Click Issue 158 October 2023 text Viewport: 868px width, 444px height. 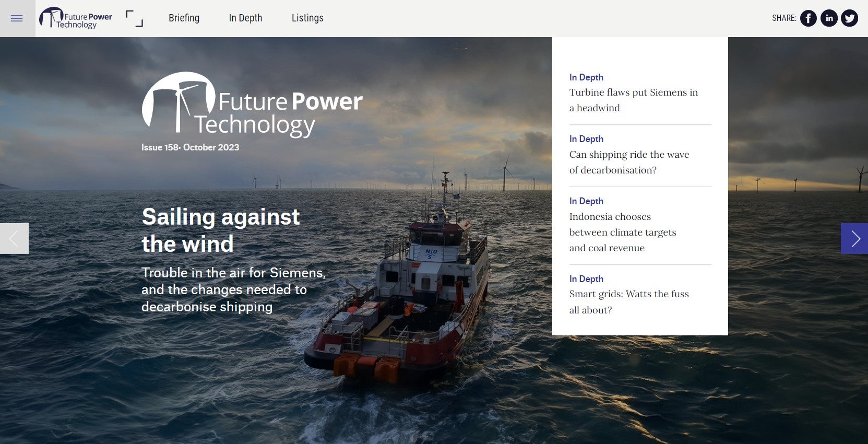(x=190, y=147)
